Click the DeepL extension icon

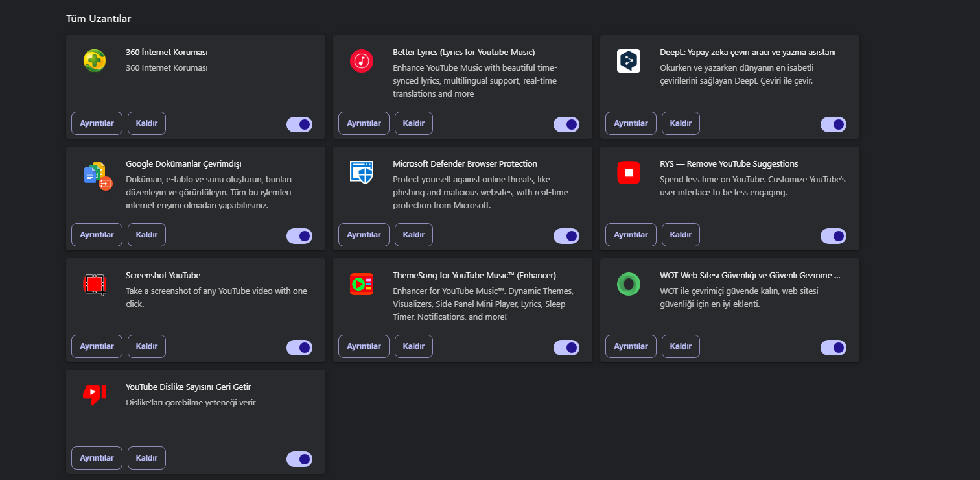629,61
